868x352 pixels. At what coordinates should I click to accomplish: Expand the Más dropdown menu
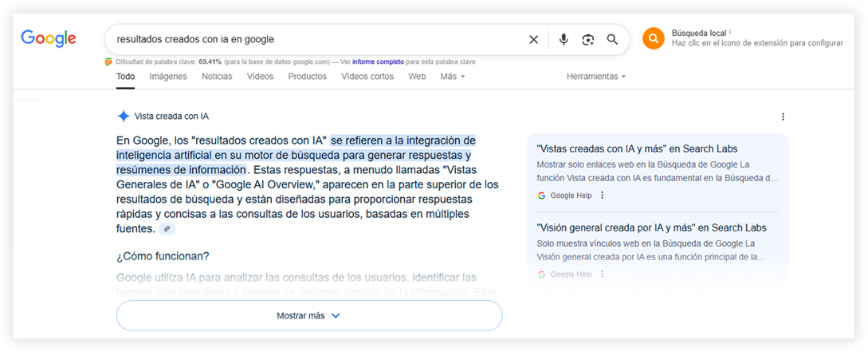(452, 77)
